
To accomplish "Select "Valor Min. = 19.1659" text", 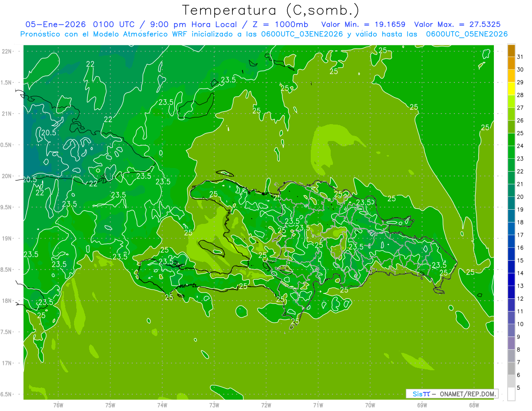I will point(363,24).
